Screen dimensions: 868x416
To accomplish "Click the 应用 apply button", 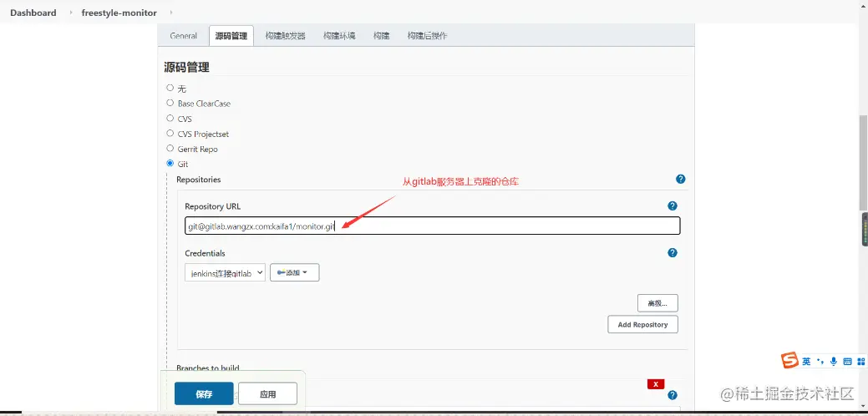I will click(x=268, y=394).
